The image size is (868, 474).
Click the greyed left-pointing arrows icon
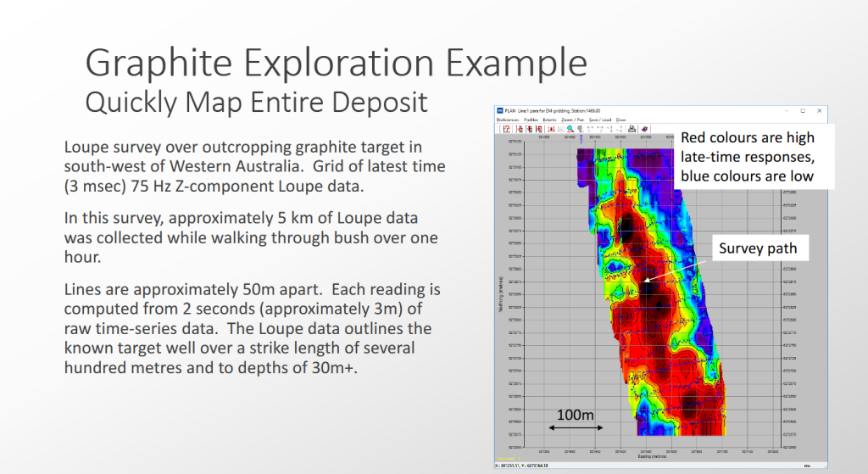pyautogui.click(x=590, y=129)
